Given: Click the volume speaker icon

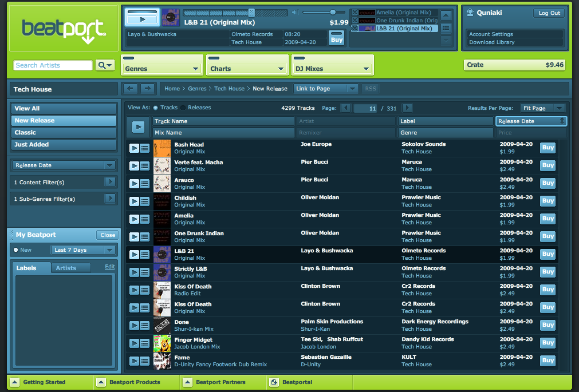Looking at the screenshot, I should 295,13.
